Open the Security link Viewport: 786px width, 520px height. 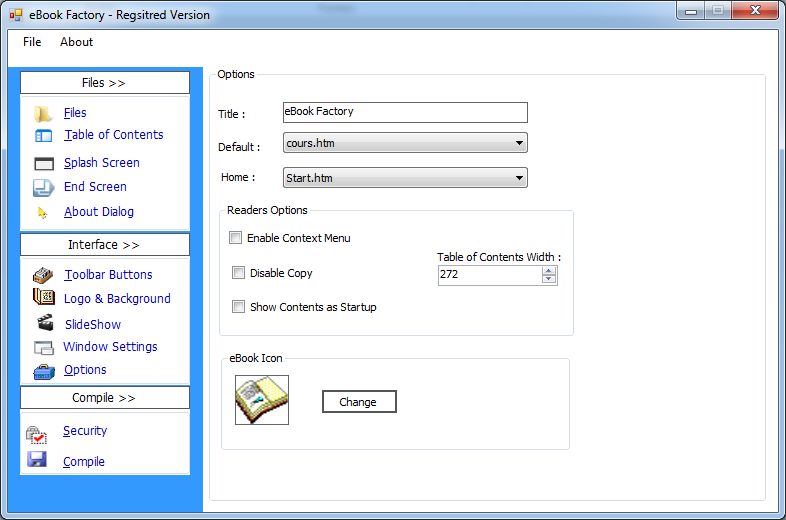coord(85,431)
